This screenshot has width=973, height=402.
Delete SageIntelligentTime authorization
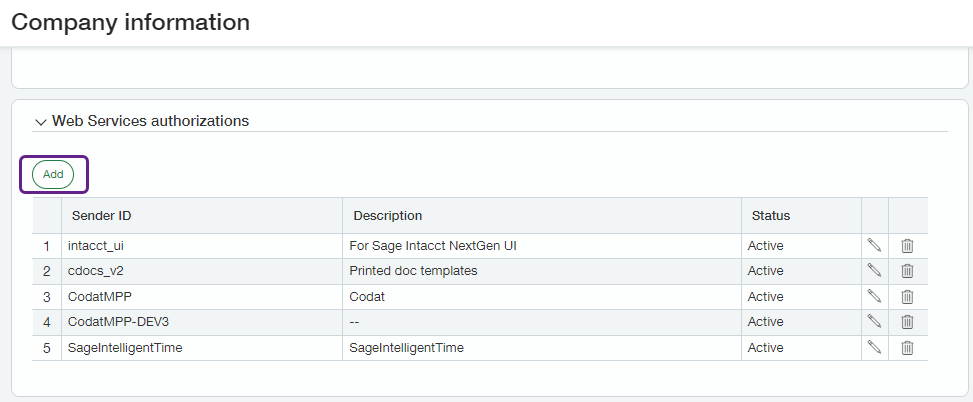[907, 348]
